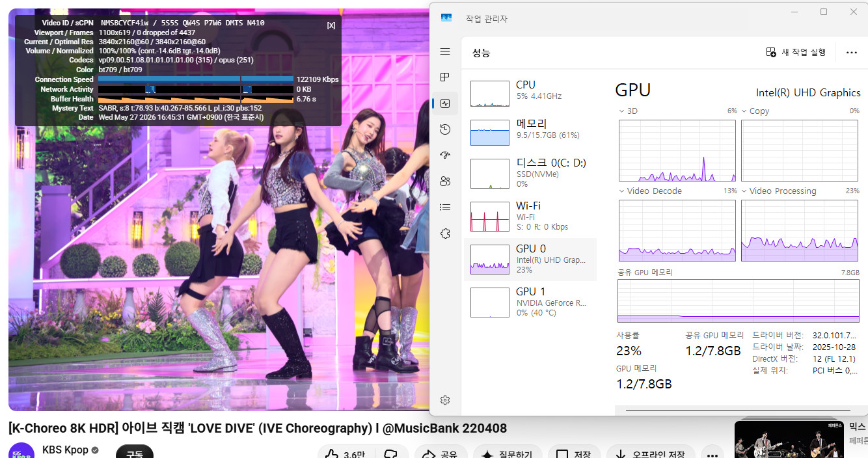The width and height of the screenshot is (868, 458).
Task: Open Task Manager navigation hamburger menu
Action: [x=445, y=51]
